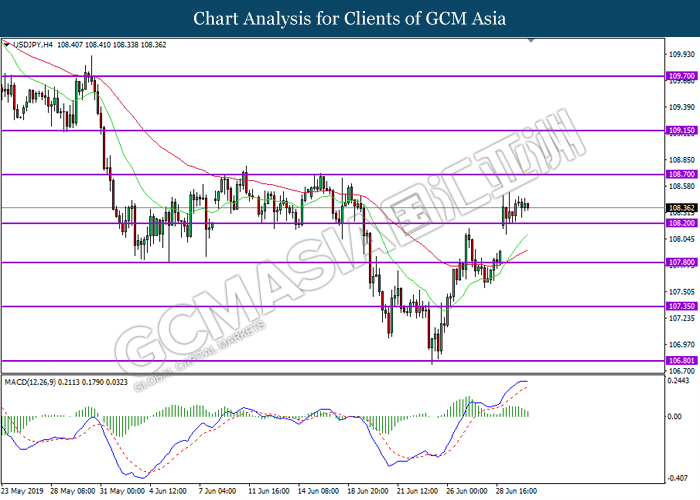Select the USDJPY,H4 symbol label

tap(33, 45)
